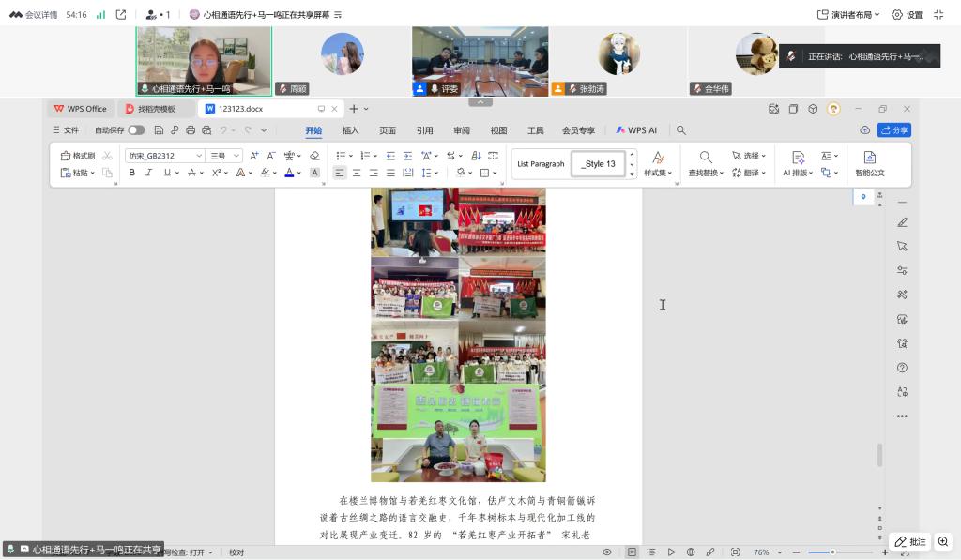Click the format painter 格式刷

tap(78, 156)
